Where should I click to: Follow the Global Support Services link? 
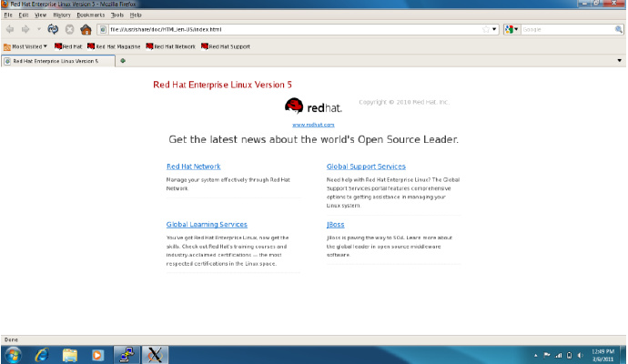(x=366, y=167)
